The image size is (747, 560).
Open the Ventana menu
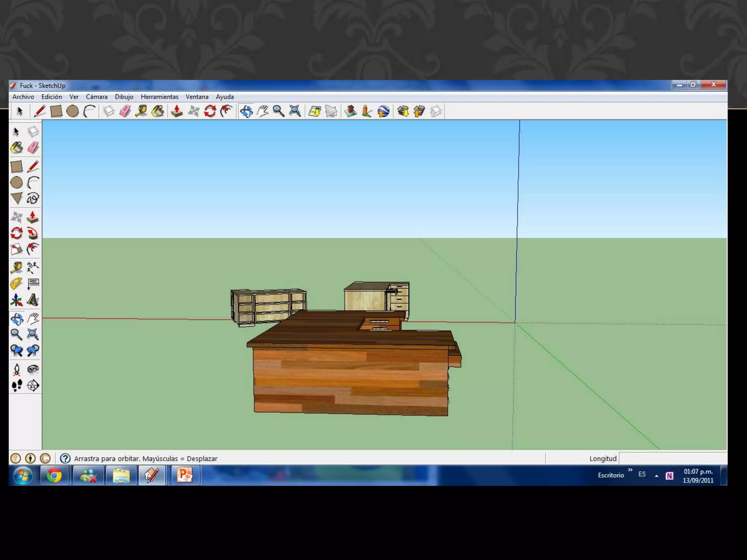pyautogui.click(x=197, y=97)
